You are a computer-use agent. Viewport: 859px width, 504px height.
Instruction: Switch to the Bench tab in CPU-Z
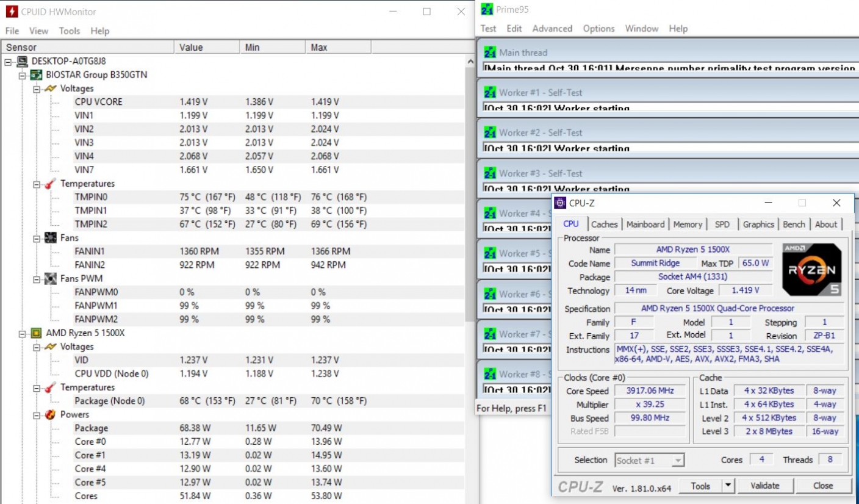tap(794, 224)
